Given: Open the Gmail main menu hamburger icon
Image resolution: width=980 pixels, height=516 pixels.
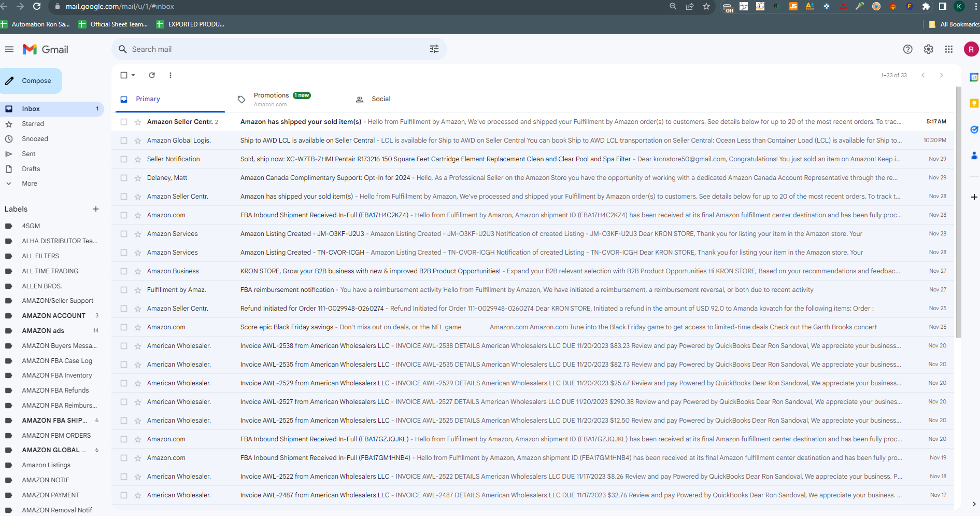Looking at the screenshot, I should [x=9, y=49].
